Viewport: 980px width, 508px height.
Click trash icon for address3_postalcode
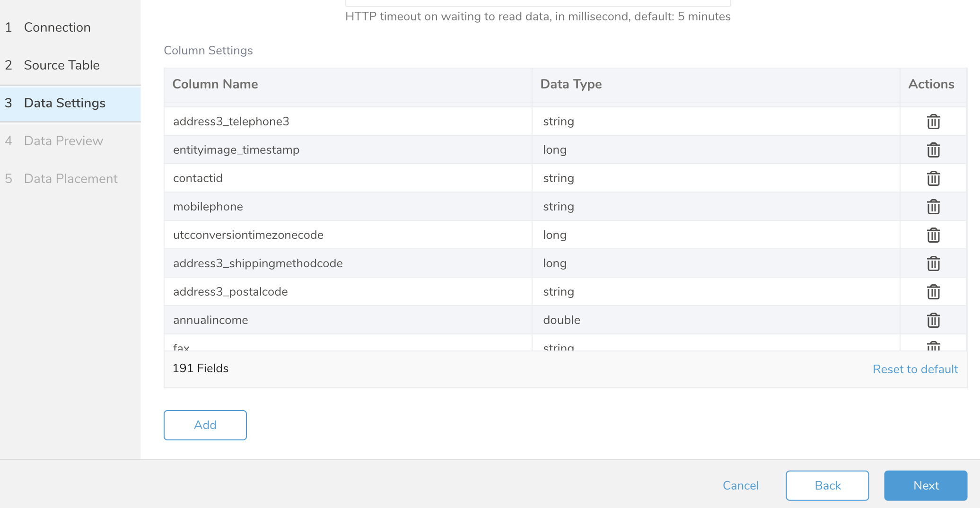point(933,292)
